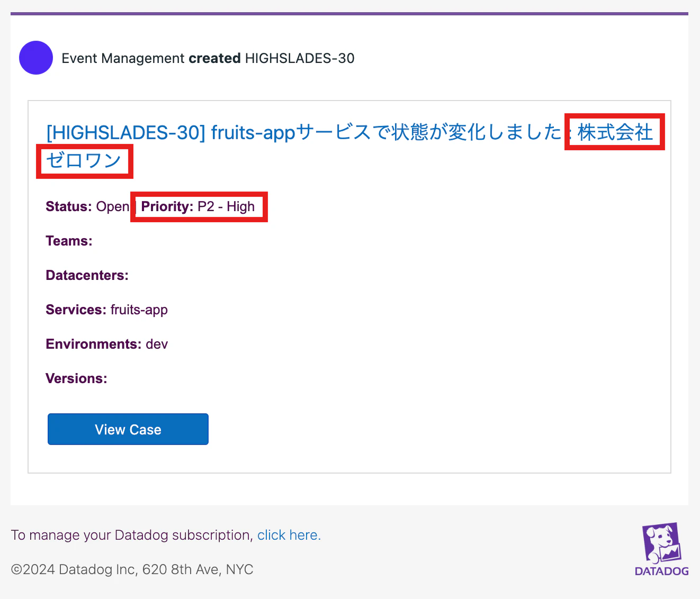Click the 'To manage your Datadog subscription' text
Image resolution: width=700 pixels, height=599 pixels.
click(x=131, y=535)
